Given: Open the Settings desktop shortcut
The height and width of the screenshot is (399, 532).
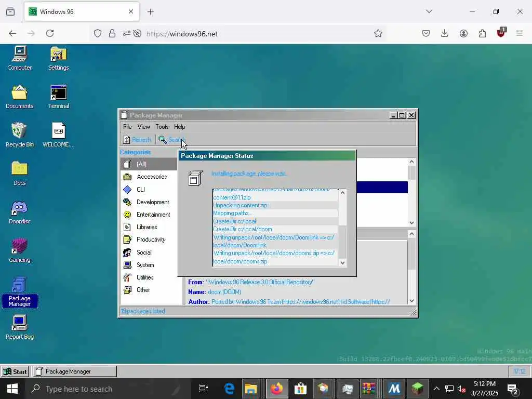Looking at the screenshot, I should tap(59, 58).
